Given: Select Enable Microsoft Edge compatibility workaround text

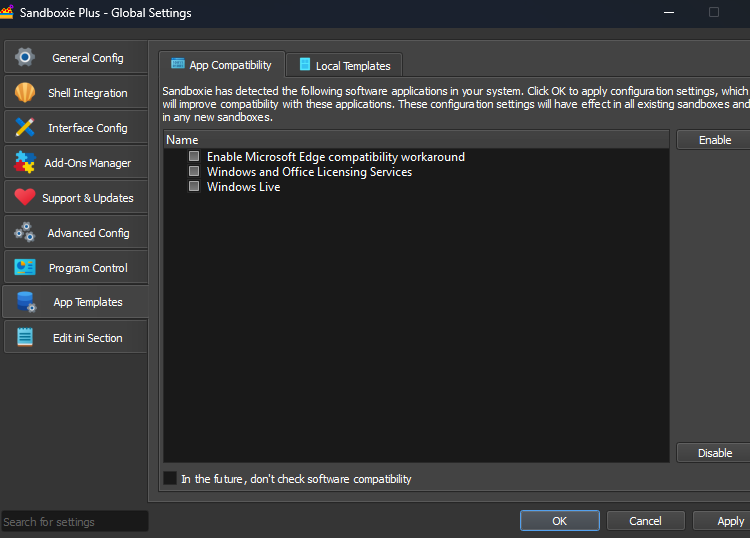Looking at the screenshot, I should coord(336,157).
